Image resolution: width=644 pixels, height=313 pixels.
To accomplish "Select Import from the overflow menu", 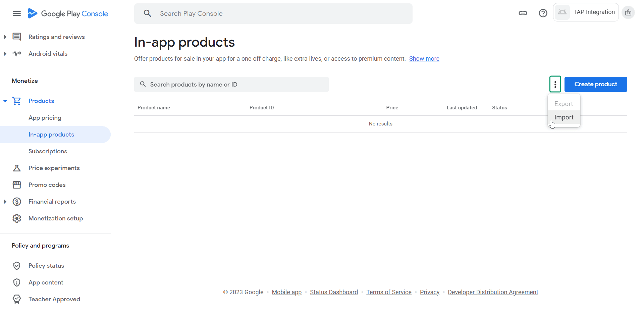I will tap(563, 117).
